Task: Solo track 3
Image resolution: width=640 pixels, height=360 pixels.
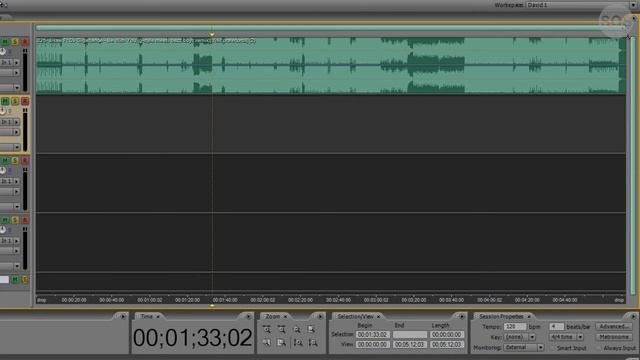Action: [x=15, y=160]
